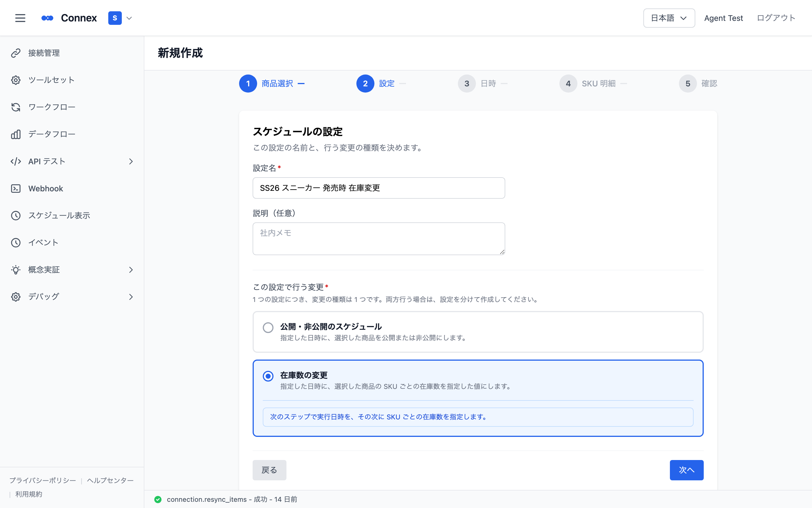Select 在庫数の変更 radio button
The width and height of the screenshot is (812, 508).
click(x=268, y=376)
